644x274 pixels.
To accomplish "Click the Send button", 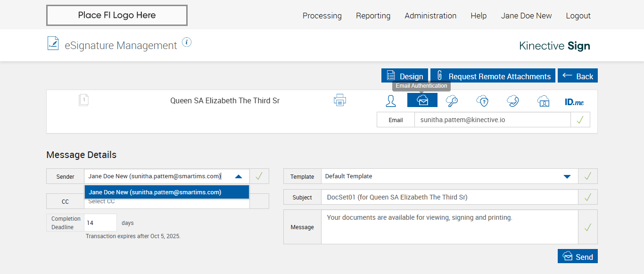I will click(x=578, y=257).
